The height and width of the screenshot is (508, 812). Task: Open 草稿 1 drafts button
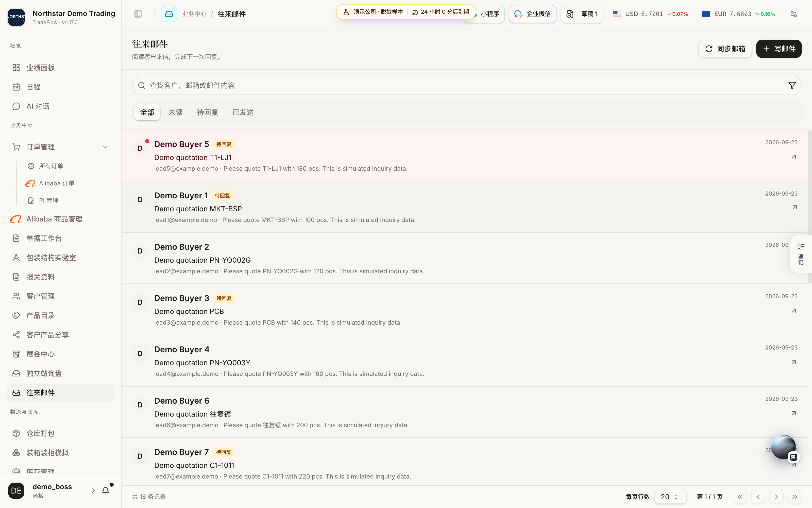coord(582,14)
